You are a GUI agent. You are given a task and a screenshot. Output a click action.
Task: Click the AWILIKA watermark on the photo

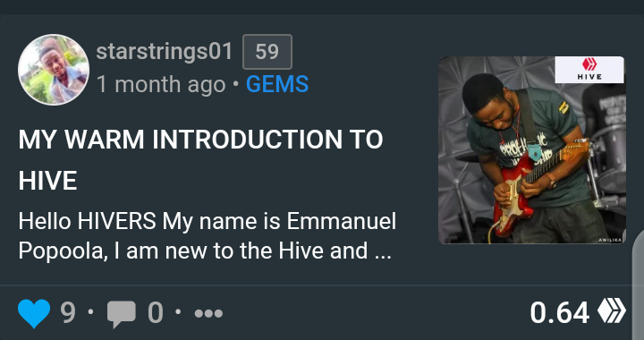tap(610, 240)
